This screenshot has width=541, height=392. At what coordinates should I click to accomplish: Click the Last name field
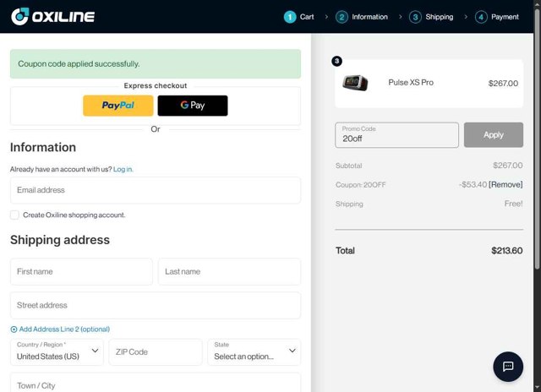229,272
